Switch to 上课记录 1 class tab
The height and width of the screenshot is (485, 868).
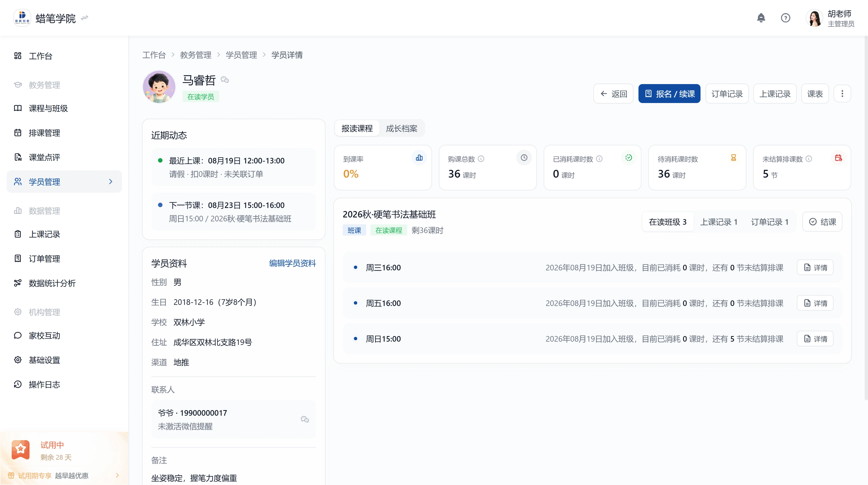719,222
